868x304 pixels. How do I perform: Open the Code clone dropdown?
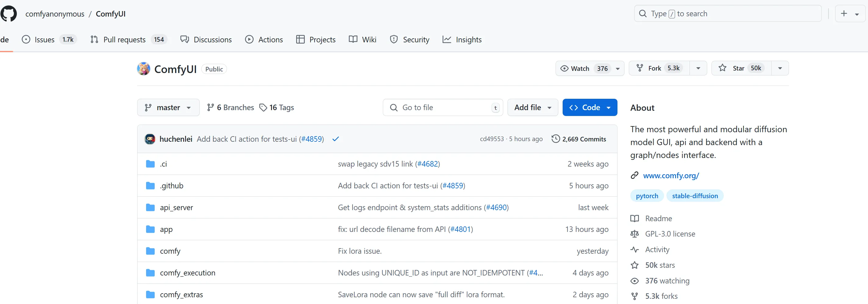click(590, 107)
